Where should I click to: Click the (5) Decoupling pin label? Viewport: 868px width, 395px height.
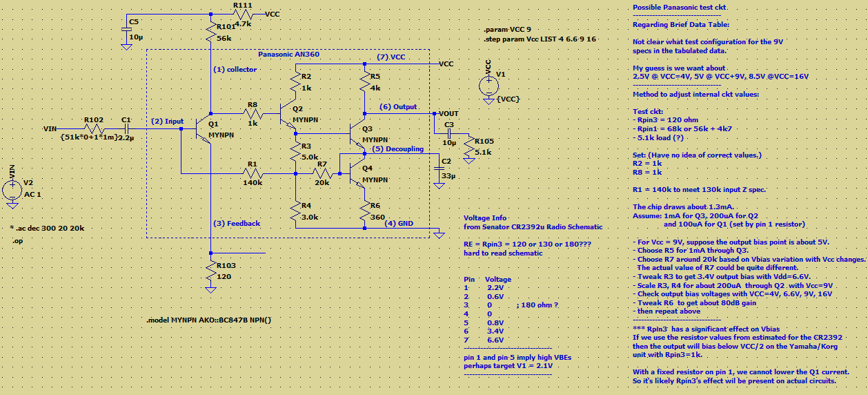point(397,148)
